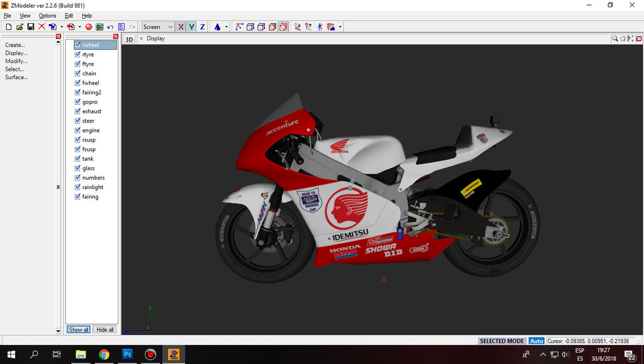Image resolution: width=644 pixels, height=364 pixels.
Task: Select the edges level cube icon
Action: [250, 27]
